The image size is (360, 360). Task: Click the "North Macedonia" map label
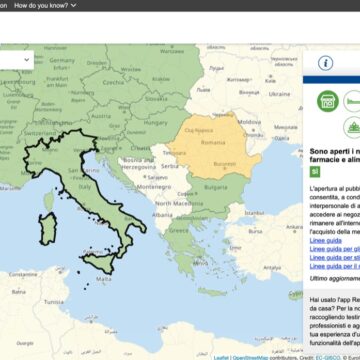pos(179,203)
